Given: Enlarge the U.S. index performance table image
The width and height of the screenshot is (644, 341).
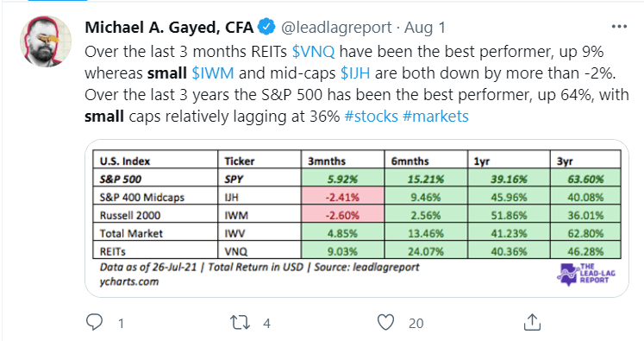Looking at the screenshot, I should (357, 218).
